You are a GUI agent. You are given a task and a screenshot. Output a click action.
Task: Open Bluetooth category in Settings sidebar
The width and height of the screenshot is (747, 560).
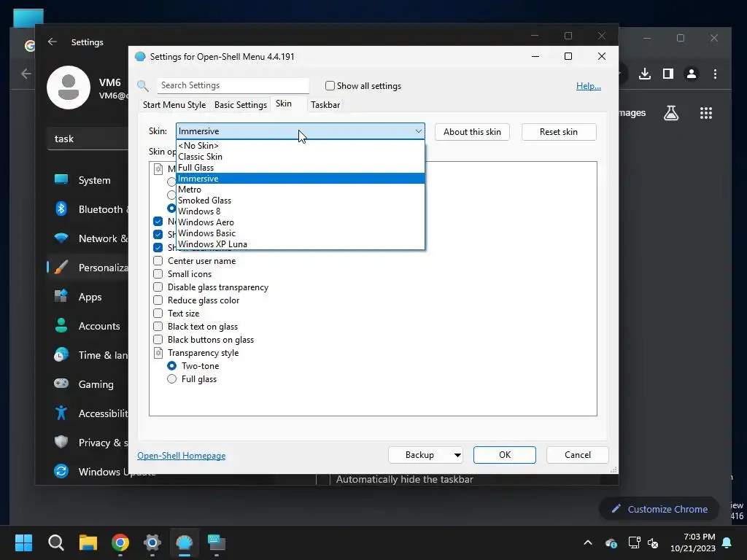coord(88,209)
